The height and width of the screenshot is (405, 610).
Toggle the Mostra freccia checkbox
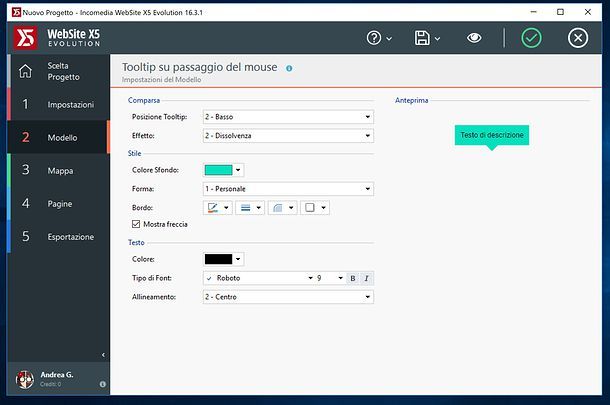point(136,224)
